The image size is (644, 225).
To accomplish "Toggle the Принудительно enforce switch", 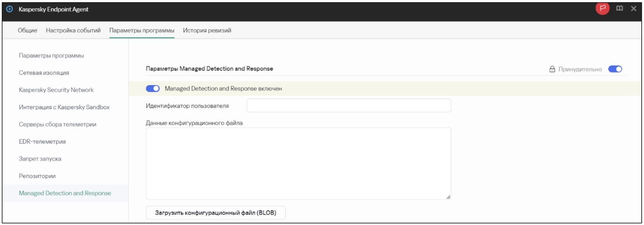I will point(615,69).
